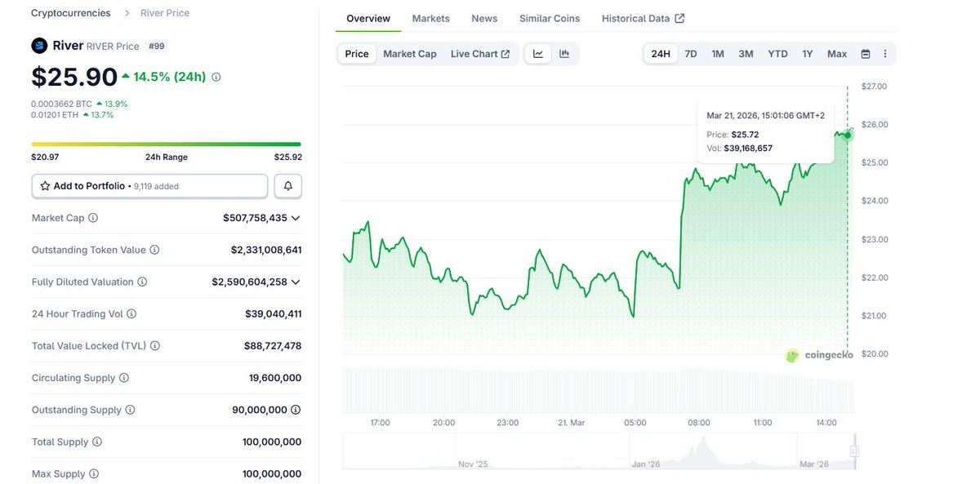Click the #99 rank badge
980x484 pixels.
[157, 46]
